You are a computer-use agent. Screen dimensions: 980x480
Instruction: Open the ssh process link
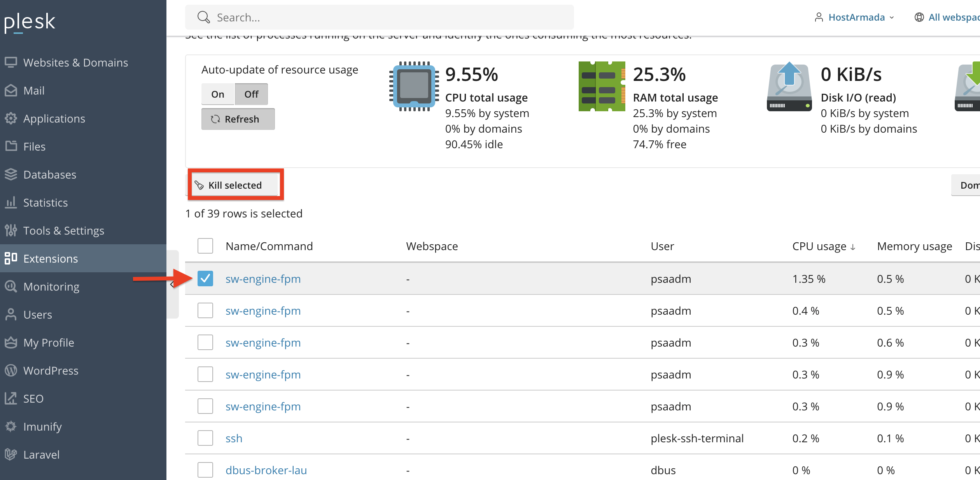234,438
